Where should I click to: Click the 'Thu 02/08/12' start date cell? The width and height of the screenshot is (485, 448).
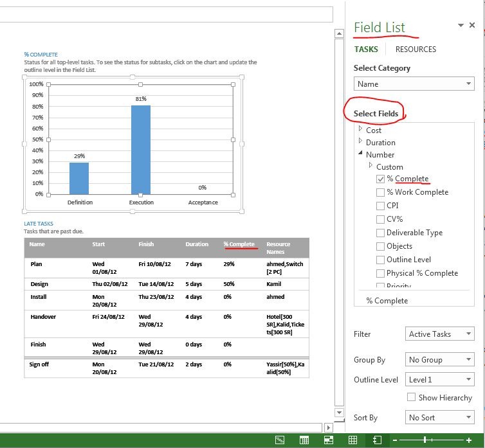110,284
